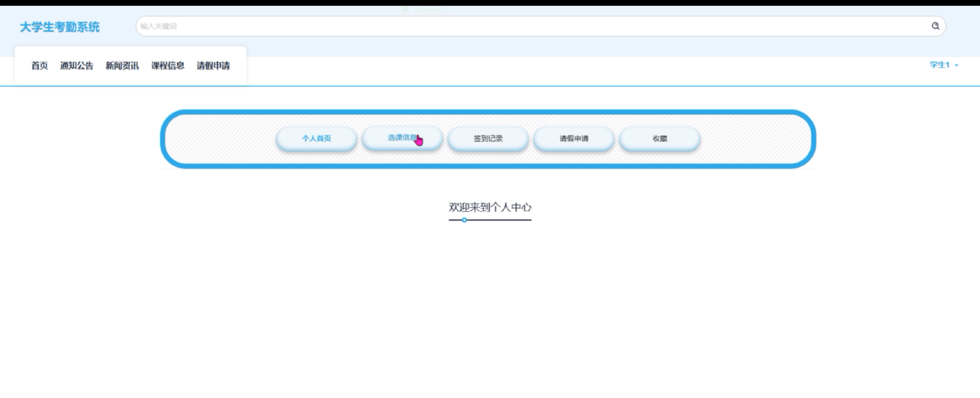Open 请假申请 in the top navigation bar

coord(214,65)
